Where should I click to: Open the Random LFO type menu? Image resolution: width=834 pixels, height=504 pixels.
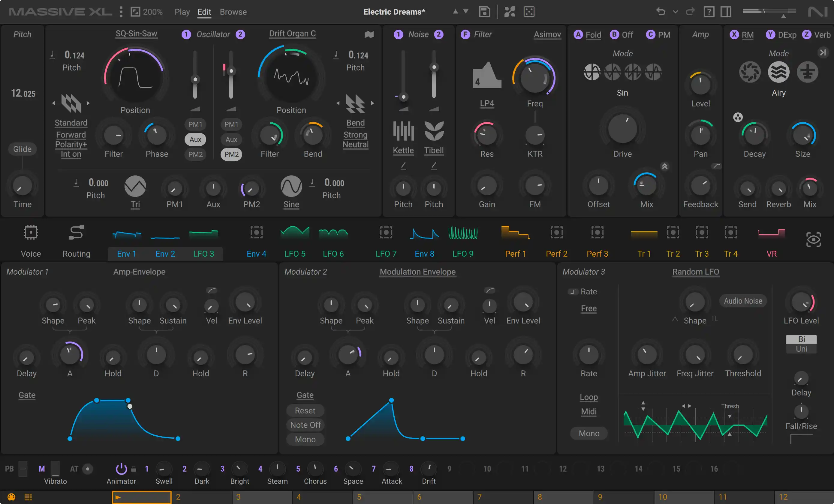point(696,272)
